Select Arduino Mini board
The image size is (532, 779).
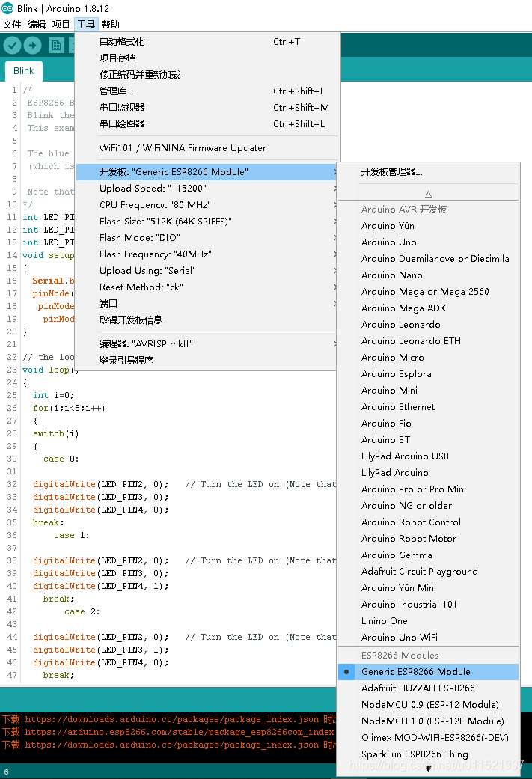point(428,390)
